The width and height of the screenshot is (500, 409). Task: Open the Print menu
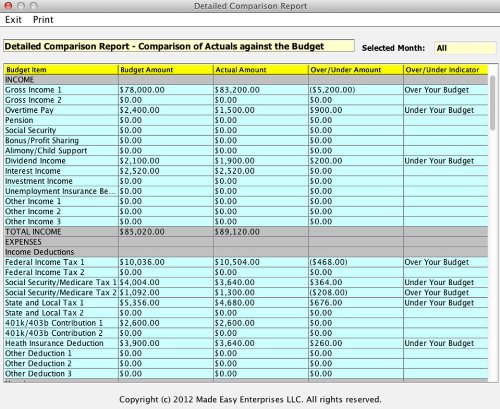coord(43,20)
